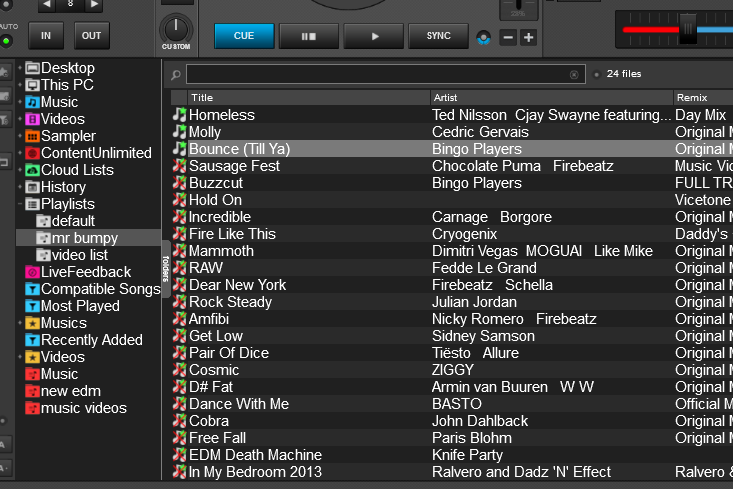Collapse the folders side panel tab
Viewport: 733px width, 489px height.
click(166, 269)
